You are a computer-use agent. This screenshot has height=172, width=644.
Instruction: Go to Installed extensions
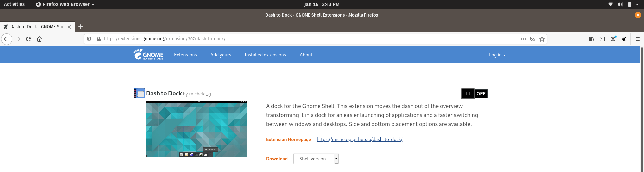point(265,55)
